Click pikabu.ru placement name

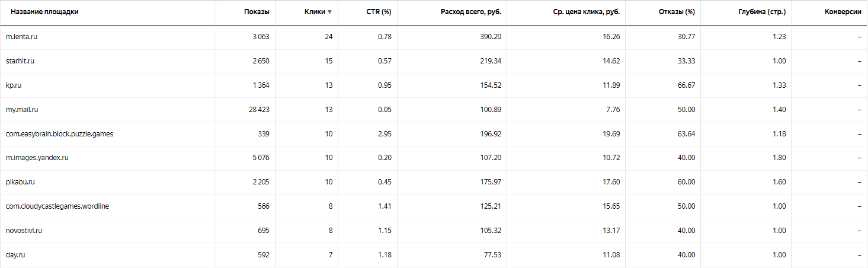point(21,182)
